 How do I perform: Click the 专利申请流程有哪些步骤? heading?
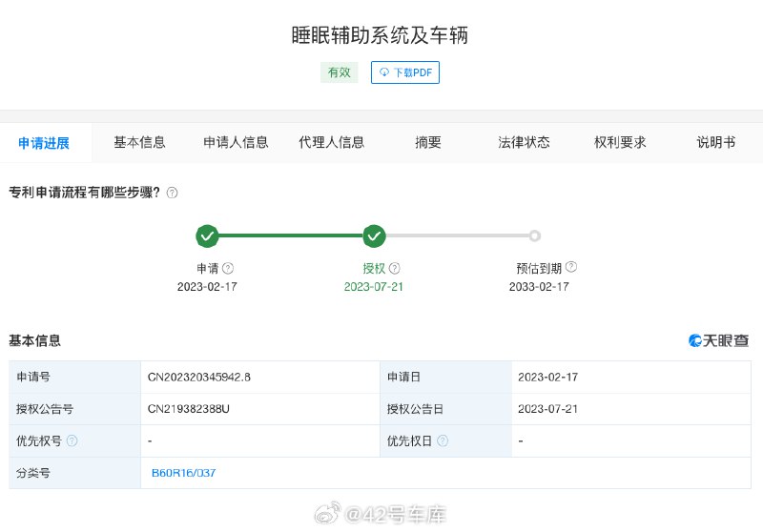coord(84,193)
